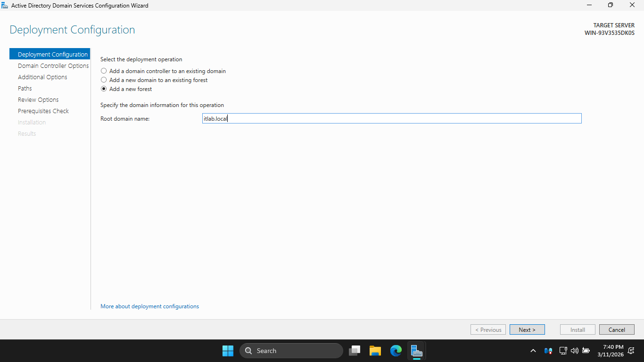The width and height of the screenshot is (644, 362).
Task: Open the Windows Start menu
Action: [x=228, y=351]
